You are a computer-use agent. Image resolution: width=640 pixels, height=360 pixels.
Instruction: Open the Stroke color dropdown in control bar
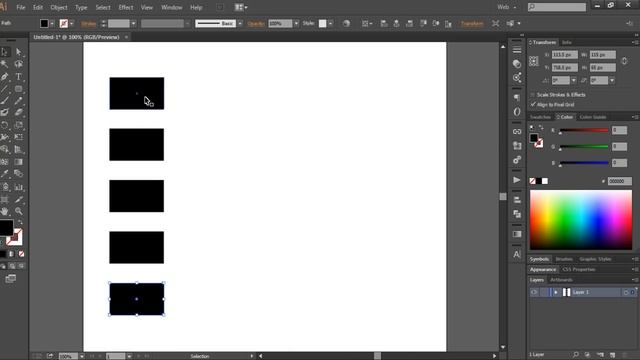tap(71, 24)
